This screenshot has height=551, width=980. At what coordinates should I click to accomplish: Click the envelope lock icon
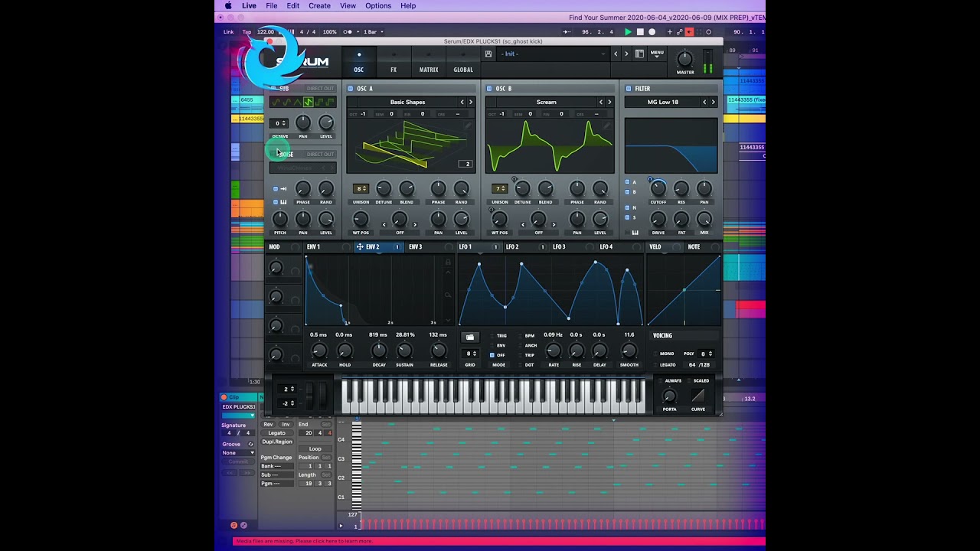coord(448,262)
